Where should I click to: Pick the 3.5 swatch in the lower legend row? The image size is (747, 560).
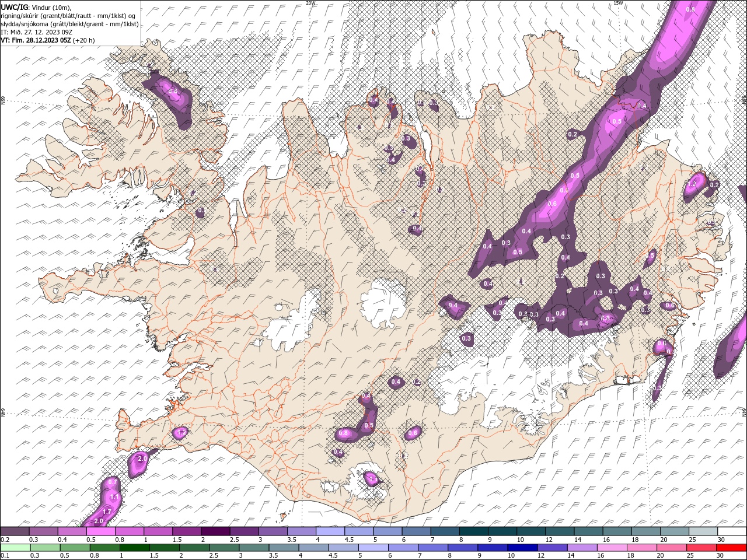pos(284,547)
